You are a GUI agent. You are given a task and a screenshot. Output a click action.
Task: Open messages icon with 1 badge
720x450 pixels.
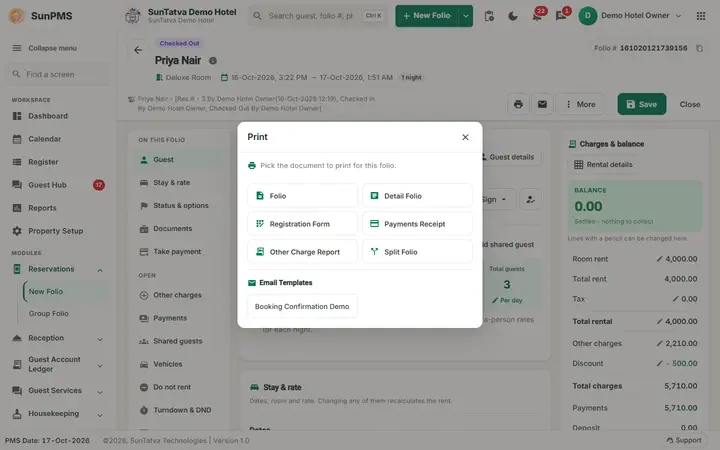click(x=561, y=16)
